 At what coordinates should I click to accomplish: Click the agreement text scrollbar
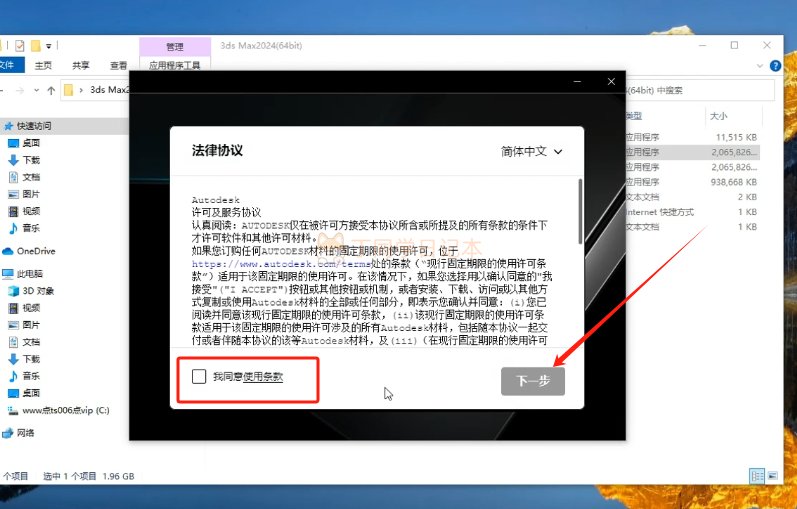tap(580, 212)
